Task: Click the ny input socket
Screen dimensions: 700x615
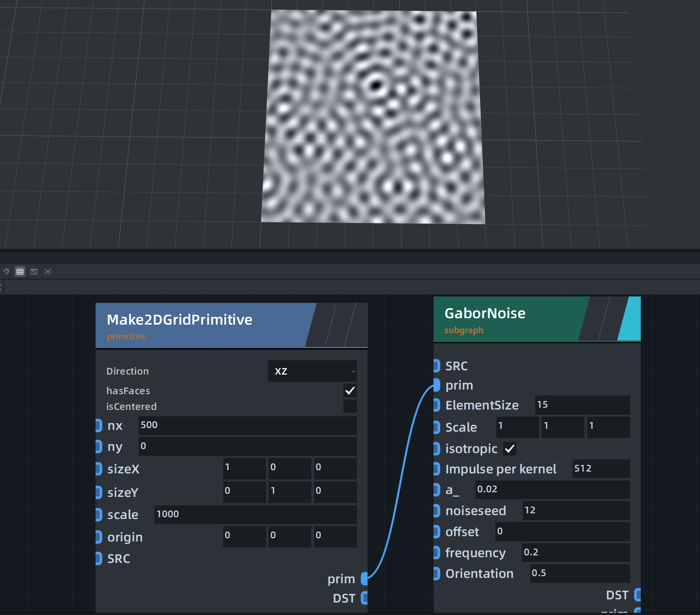Action: coord(99,446)
